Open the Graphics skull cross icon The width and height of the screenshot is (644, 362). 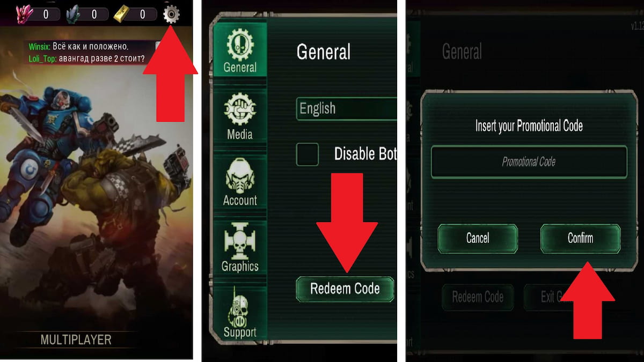240,241
